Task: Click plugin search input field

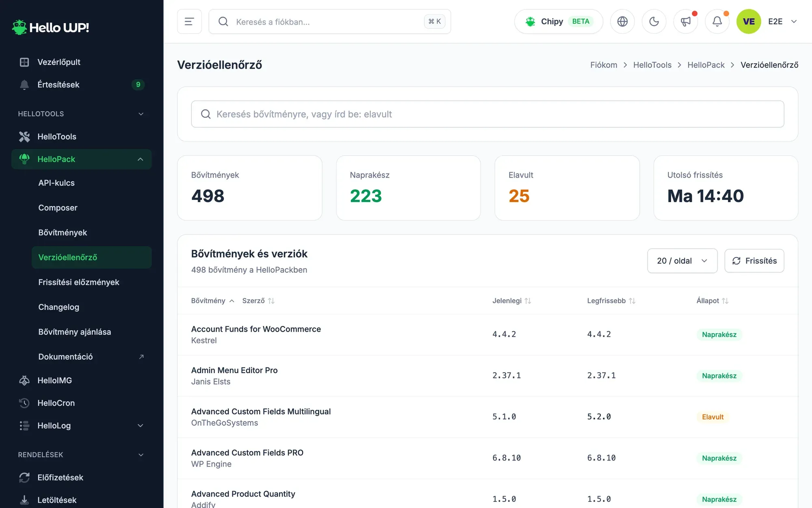Action: [488, 114]
